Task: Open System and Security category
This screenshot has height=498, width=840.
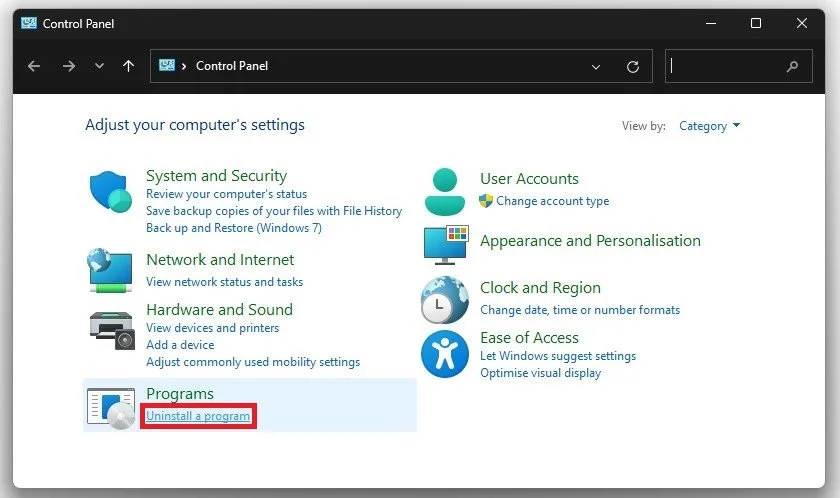Action: 216,176
